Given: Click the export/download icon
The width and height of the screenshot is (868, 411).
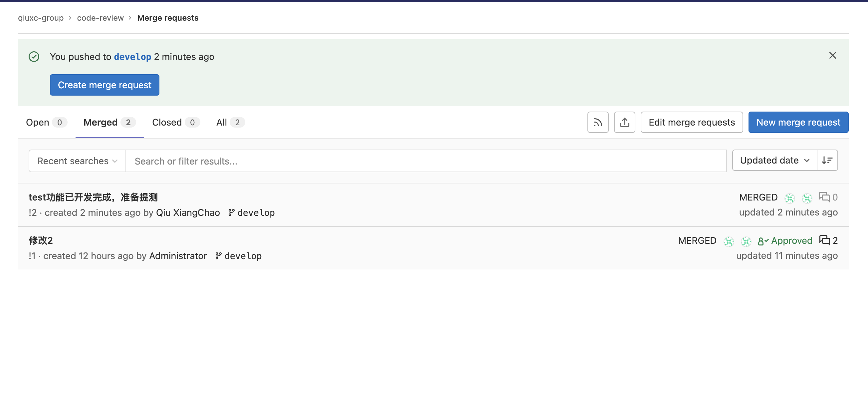Looking at the screenshot, I should coord(624,122).
